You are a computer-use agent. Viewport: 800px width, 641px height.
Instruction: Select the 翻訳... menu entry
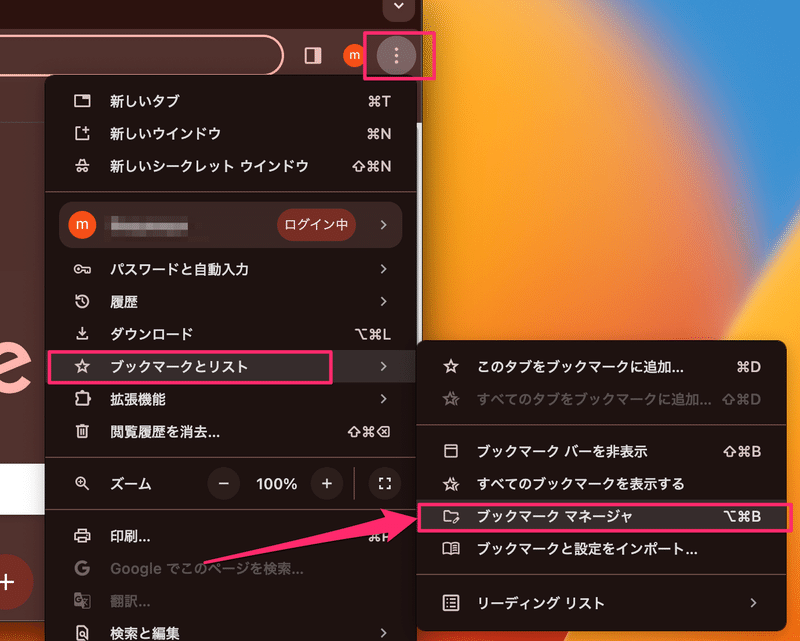tap(231, 601)
